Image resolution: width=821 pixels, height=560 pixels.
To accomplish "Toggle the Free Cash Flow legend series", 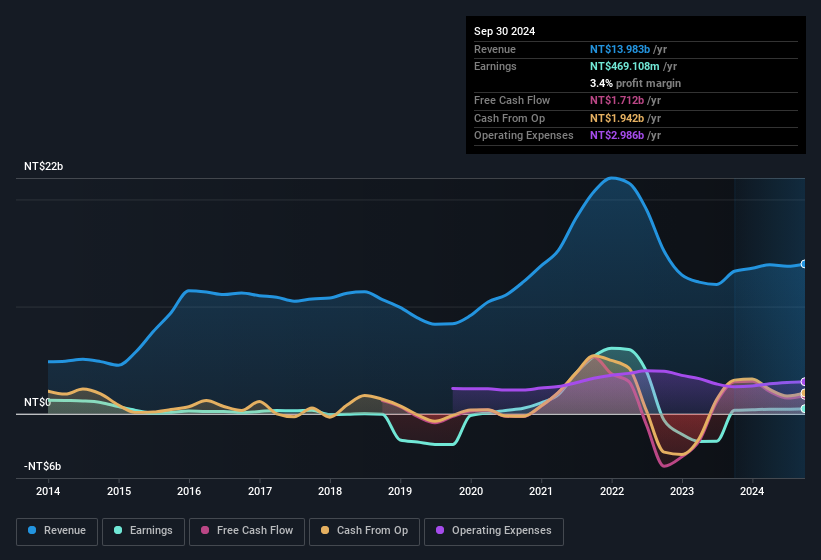I will (x=247, y=531).
